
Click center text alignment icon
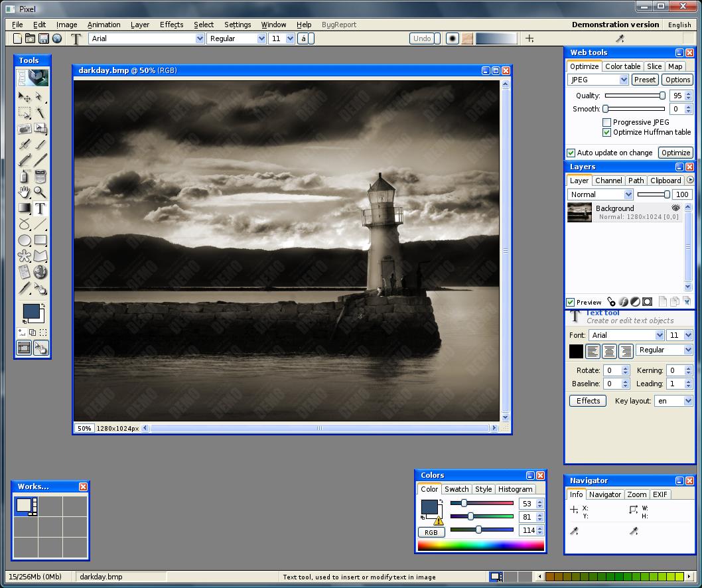pos(609,351)
